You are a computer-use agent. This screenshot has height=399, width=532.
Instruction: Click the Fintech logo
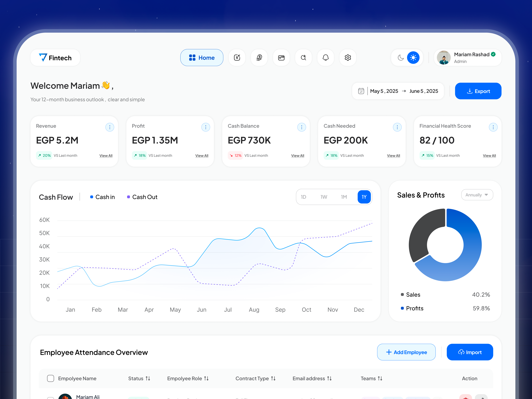click(x=55, y=58)
